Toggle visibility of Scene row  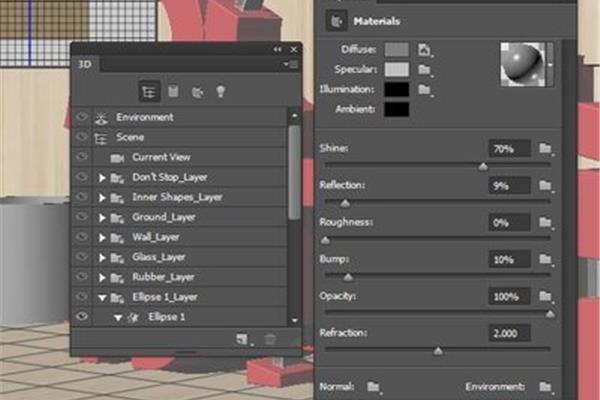click(x=81, y=137)
